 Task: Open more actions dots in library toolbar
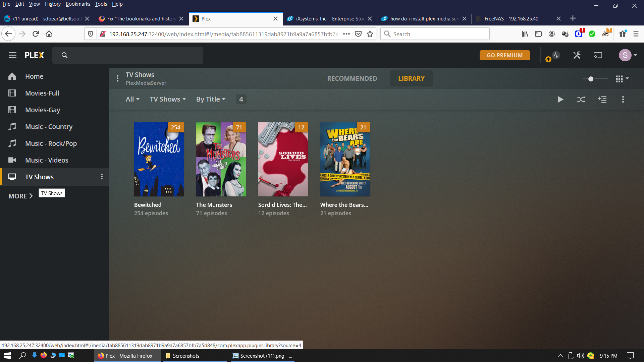(623, 100)
